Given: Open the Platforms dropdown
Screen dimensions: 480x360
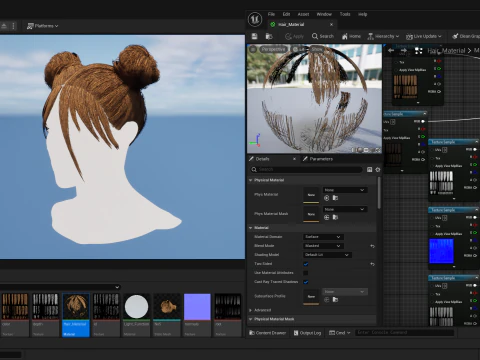Looking at the screenshot, I should point(42,26).
